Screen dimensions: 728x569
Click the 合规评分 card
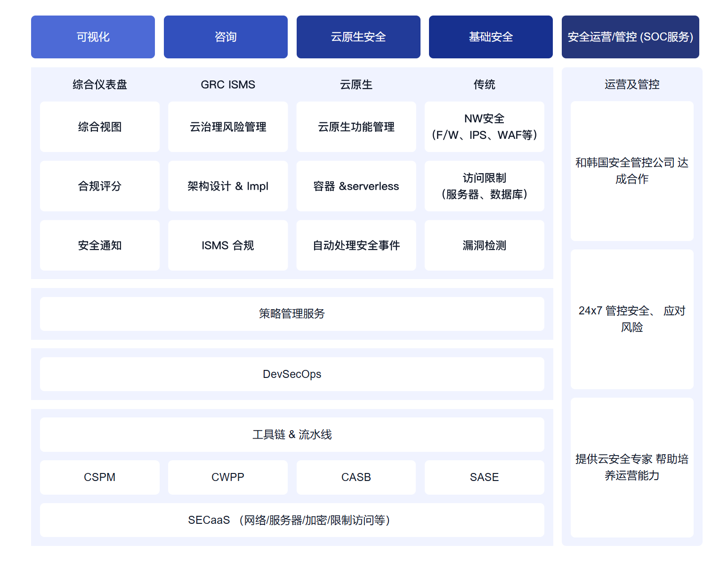(100, 186)
